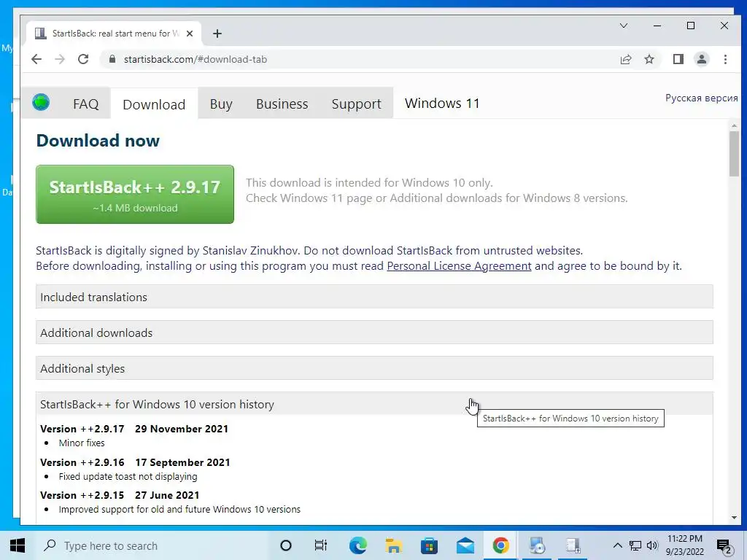Click the 'Minor fixes' entry

[82, 443]
